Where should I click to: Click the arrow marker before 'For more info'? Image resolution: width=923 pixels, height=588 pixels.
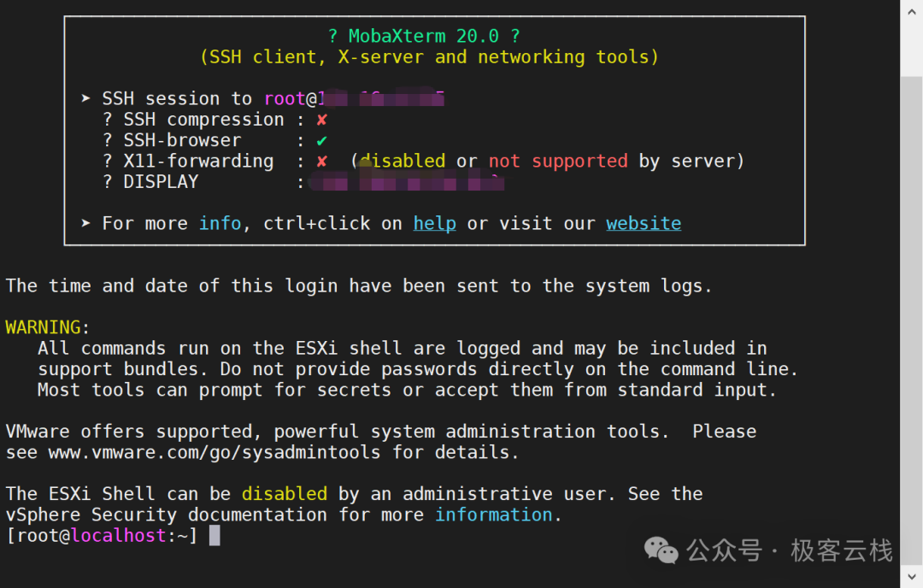click(x=86, y=223)
